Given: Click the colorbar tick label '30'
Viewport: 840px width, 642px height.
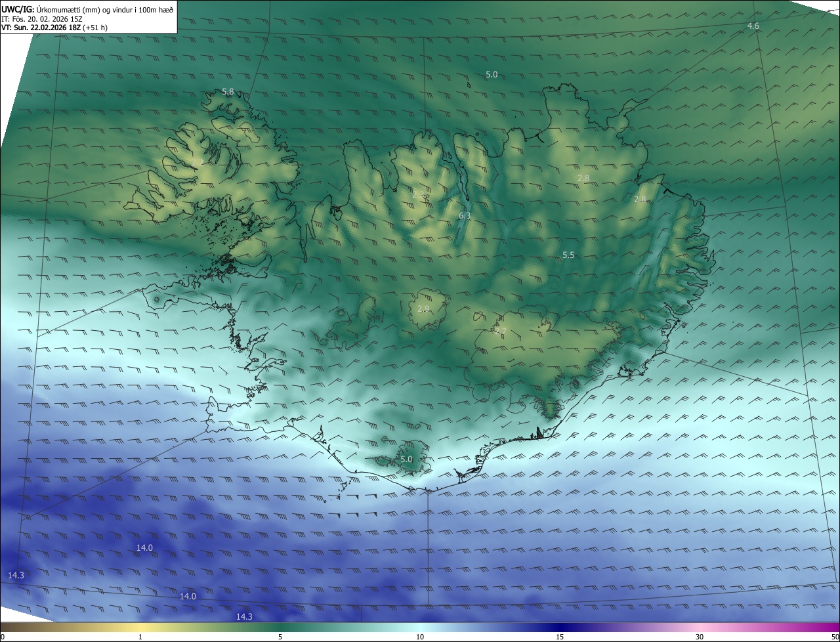Looking at the screenshot, I should pos(700,637).
